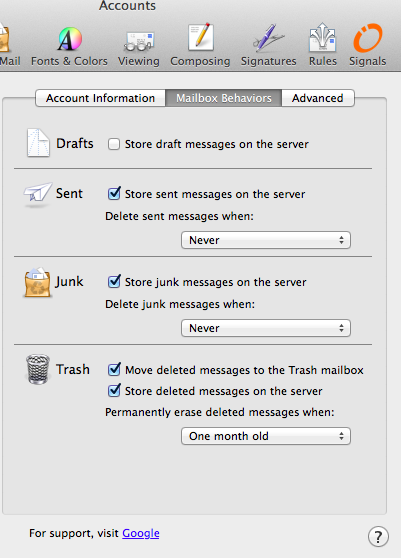Open Signals preferences pane
401x558 pixels.
coord(368,45)
